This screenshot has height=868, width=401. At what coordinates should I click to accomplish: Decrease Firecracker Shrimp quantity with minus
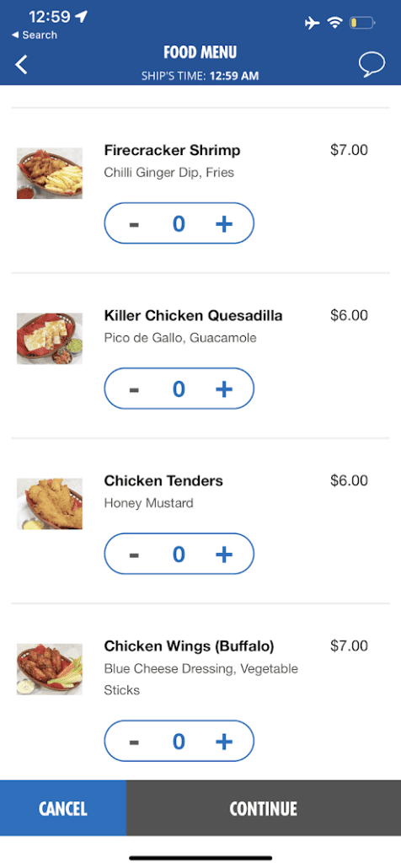pyautogui.click(x=134, y=224)
